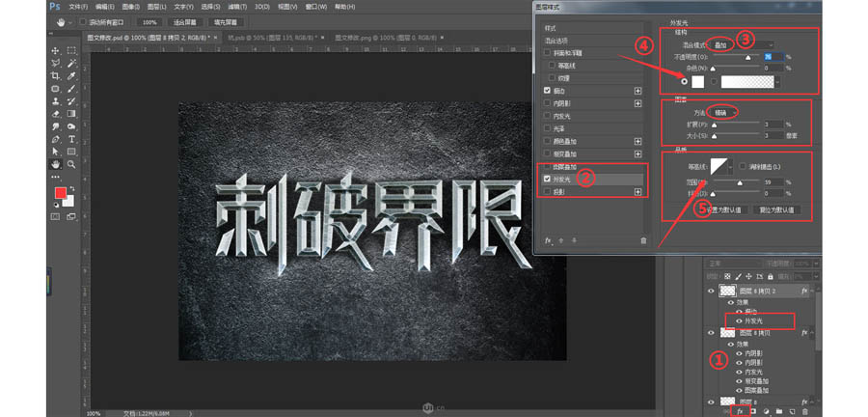Add a layer mask from Layers panel footer

753,411
